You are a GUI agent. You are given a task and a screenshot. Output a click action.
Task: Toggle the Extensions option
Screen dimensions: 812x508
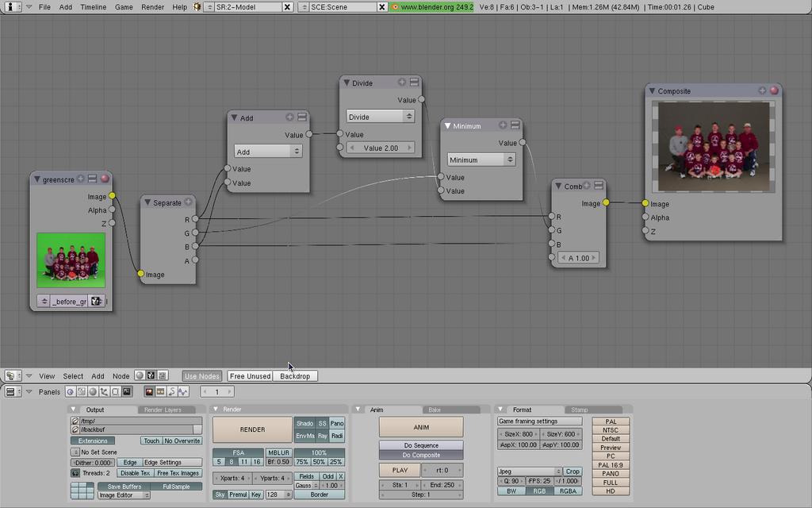pos(93,441)
